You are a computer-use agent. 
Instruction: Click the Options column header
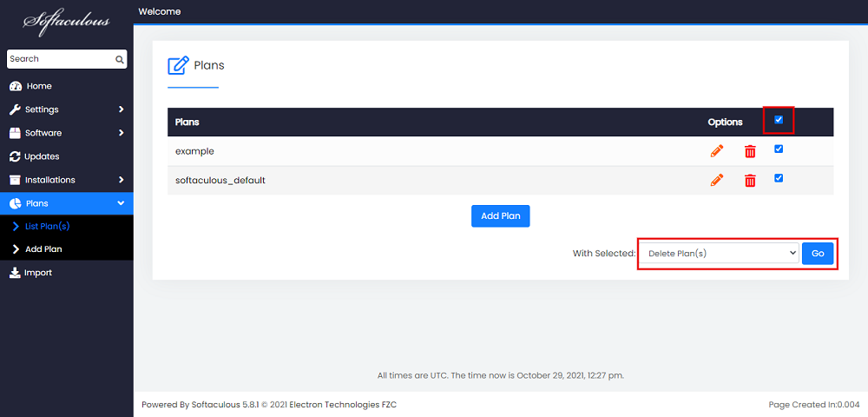(725, 122)
